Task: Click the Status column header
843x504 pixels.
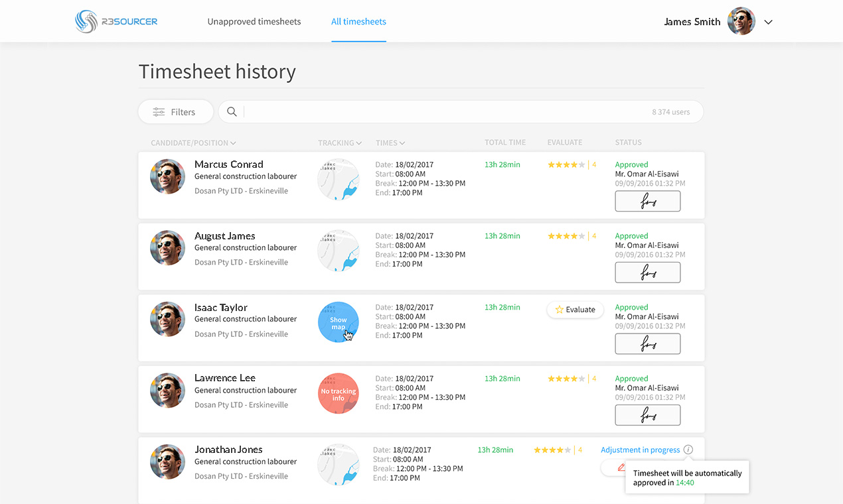Action: pyautogui.click(x=629, y=143)
